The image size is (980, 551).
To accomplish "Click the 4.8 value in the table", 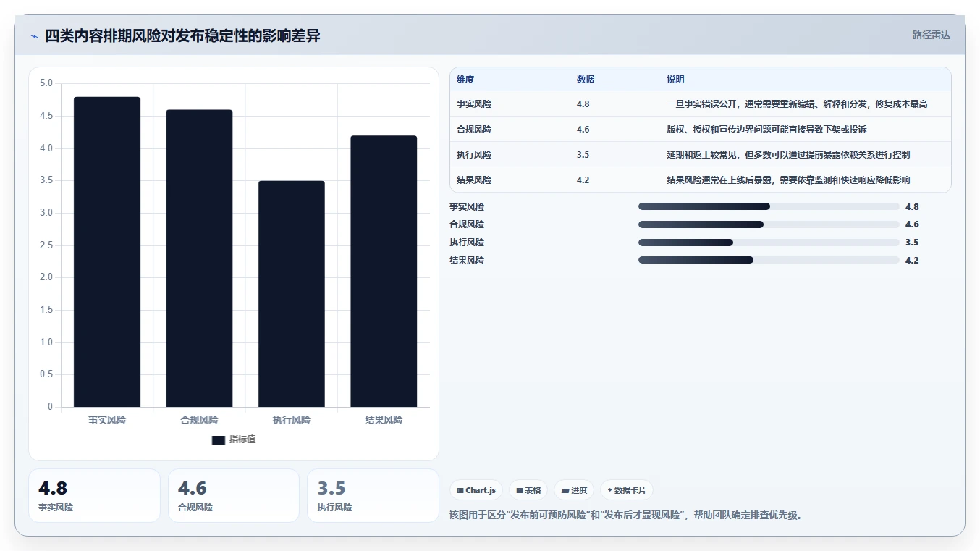I will (583, 104).
